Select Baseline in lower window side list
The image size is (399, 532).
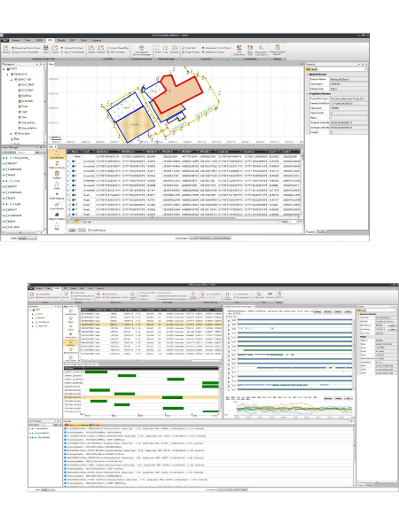tap(71, 342)
